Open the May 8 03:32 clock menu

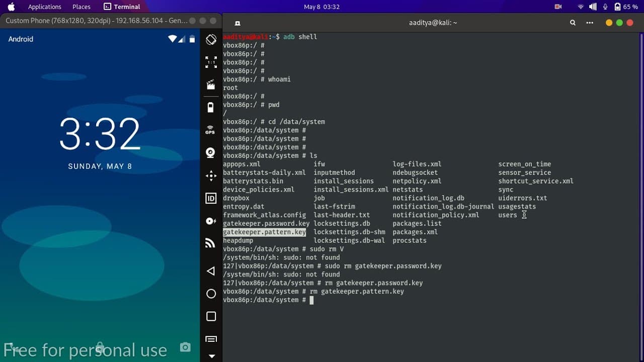pyautogui.click(x=322, y=7)
